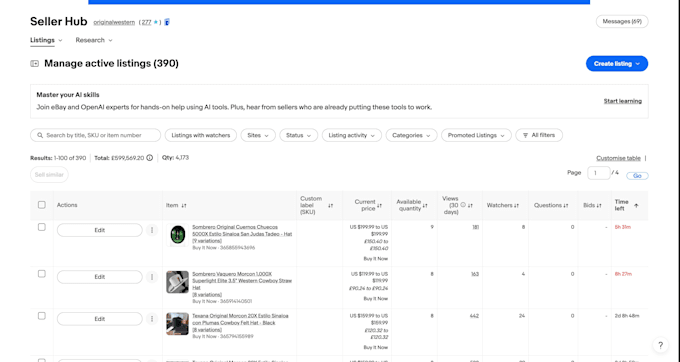Image resolution: width=680 pixels, height=362 pixels.
Task: Expand the Promoted Listings filter dropdown
Action: 476,135
